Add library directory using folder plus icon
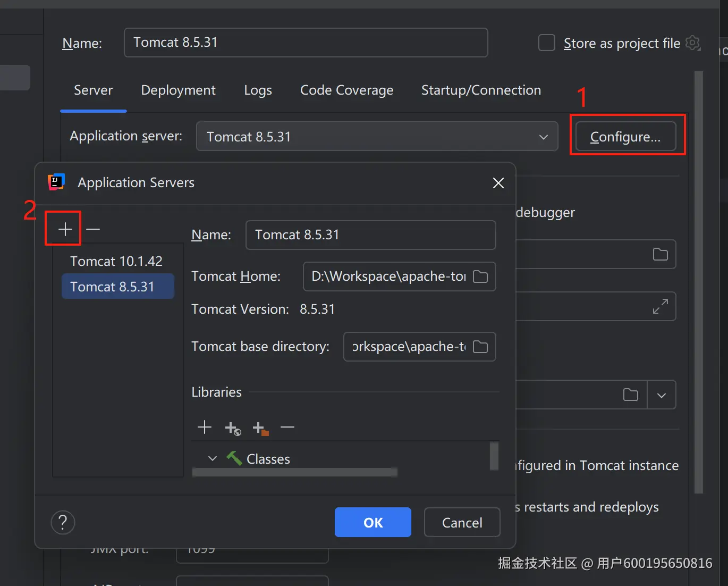The width and height of the screenshot is (728, 586). tap(260, 428)
